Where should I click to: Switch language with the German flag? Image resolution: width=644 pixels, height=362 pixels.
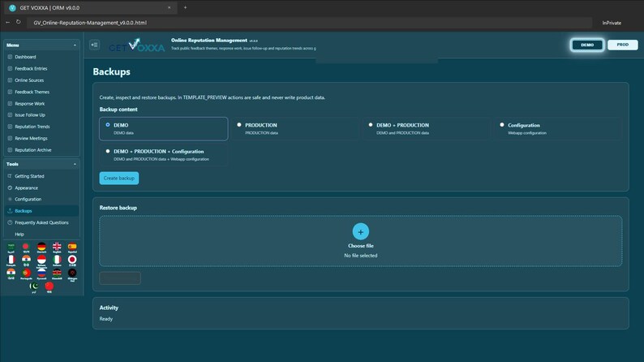(x=41, y=247)
